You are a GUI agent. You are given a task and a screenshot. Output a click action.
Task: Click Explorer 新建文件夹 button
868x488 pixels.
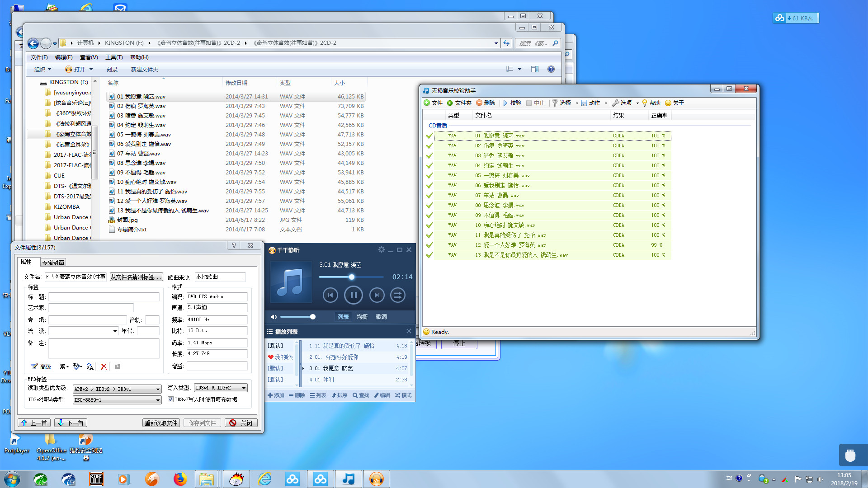pyautogui.click(x=144, y=69)
